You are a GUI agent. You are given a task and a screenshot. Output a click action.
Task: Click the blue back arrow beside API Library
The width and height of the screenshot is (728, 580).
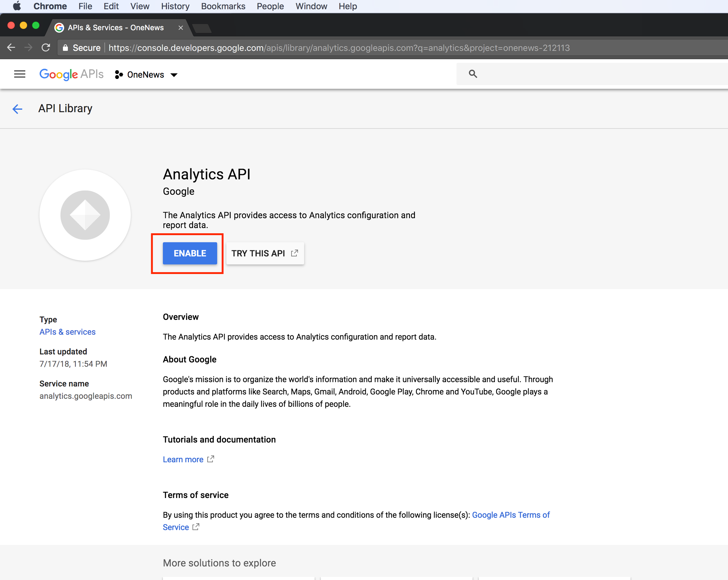click(17, 109)
